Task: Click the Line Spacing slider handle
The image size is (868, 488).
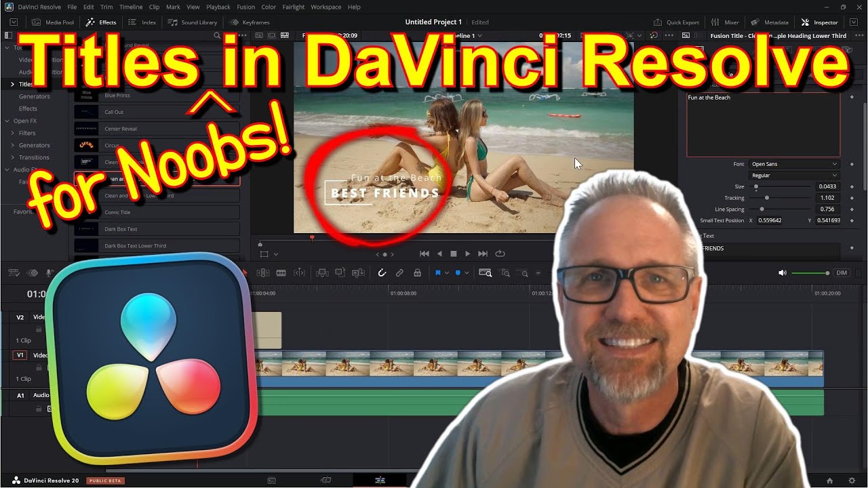Action: pyautogui.click(x=762, y=209)
